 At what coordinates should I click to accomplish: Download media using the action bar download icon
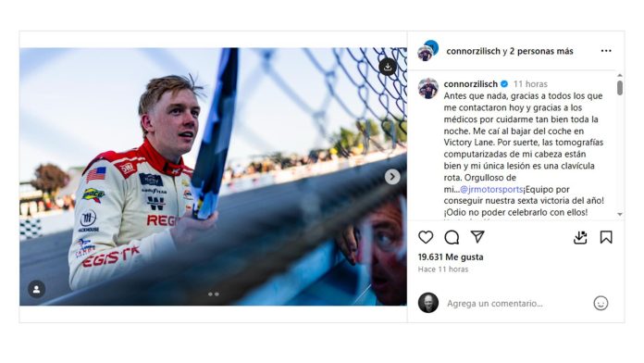[x=580, y=237]
